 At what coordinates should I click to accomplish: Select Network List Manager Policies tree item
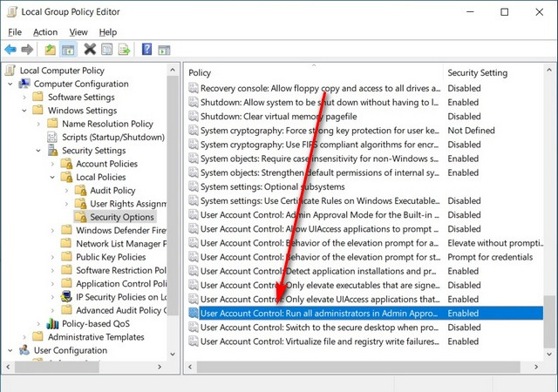(x=120, y=244)
